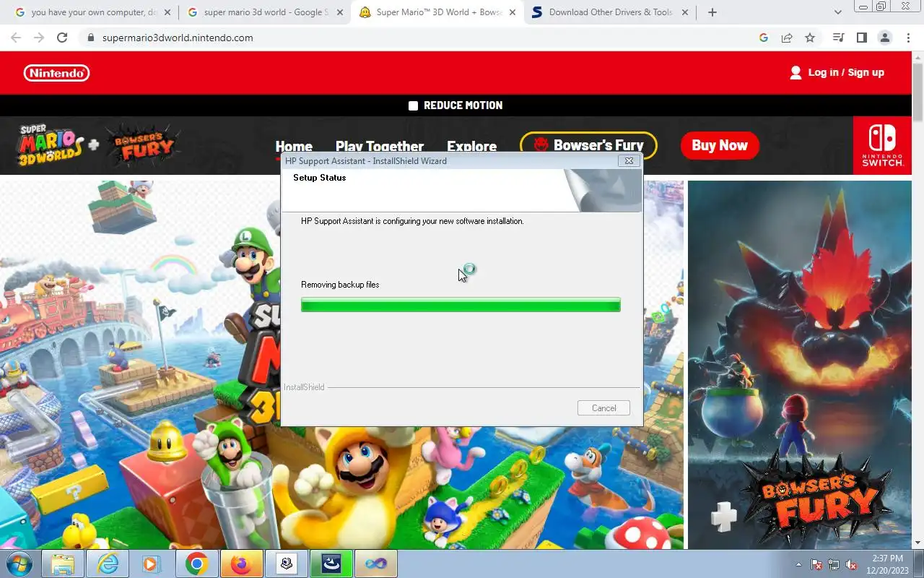The image size is (924, 578).
Task: Reload the page with the refresh icon
Action: point(62,38)
